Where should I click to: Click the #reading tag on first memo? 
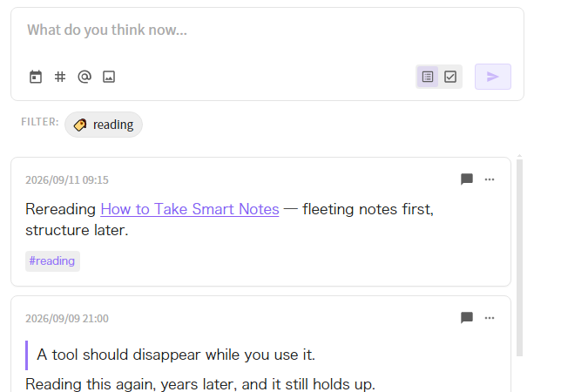tap(52, 261)
